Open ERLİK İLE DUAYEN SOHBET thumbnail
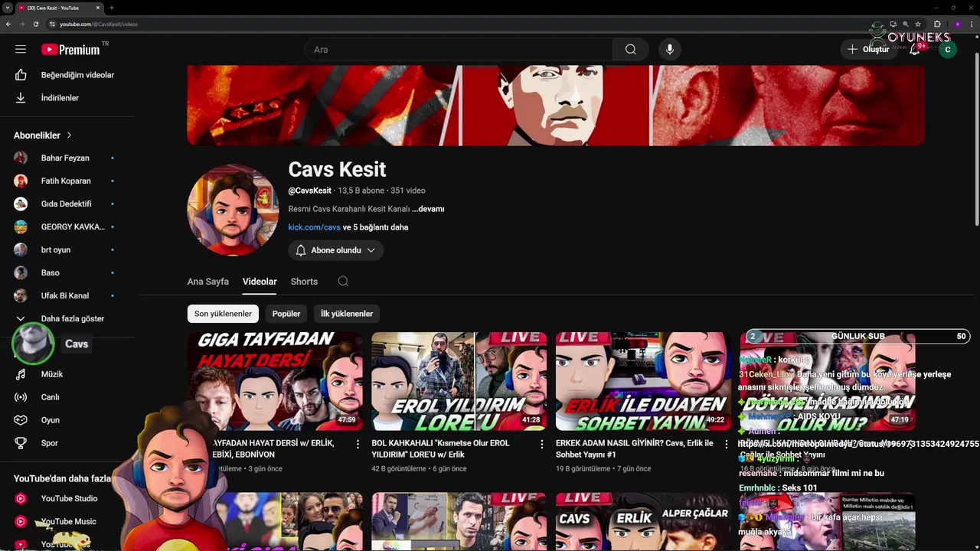 click(x=643, y=381)
